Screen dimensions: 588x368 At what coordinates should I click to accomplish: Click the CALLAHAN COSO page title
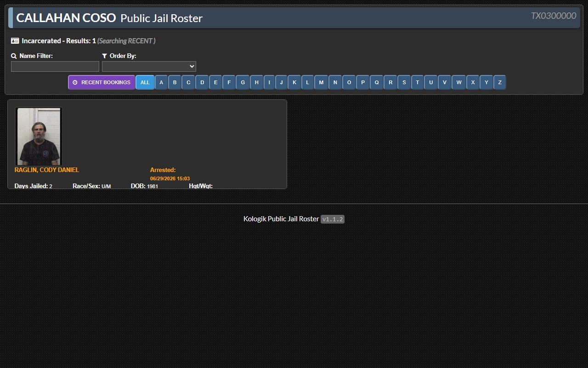click(x=66, y=18)
